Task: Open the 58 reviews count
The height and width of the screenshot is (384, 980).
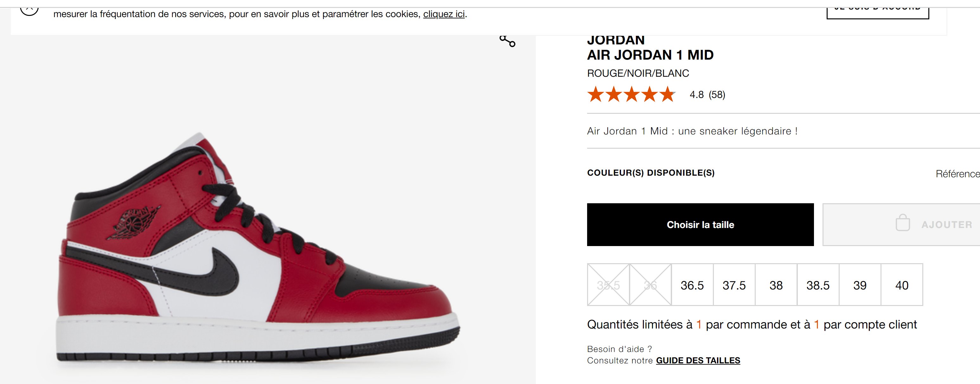Action: (717, 95)
